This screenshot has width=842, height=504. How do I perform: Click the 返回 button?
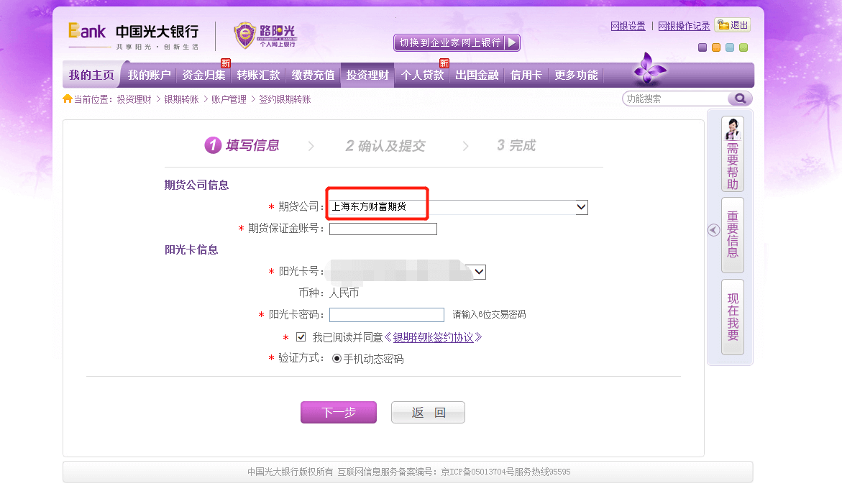tap(428, 412)
